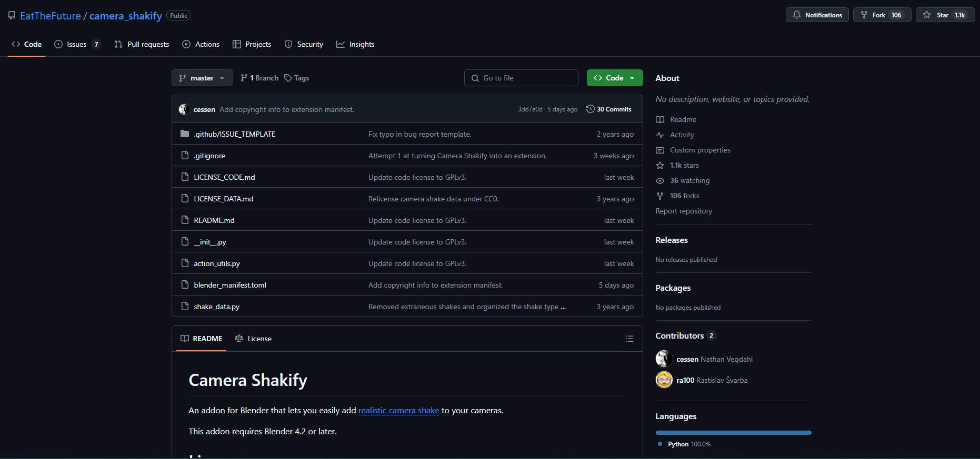The width and height of the screenshot is (980, 459).
Task: Click the file icon beside action_utils.py
Action: click(185, 263)
